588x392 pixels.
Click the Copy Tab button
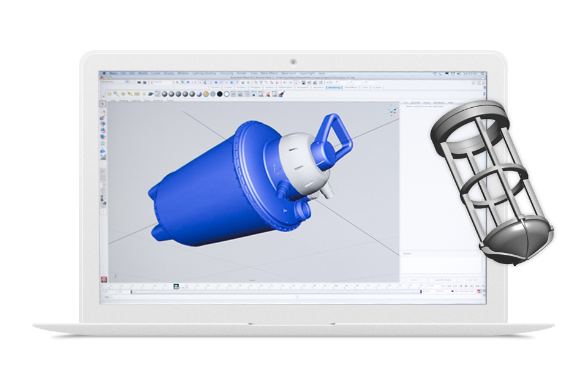472,280
